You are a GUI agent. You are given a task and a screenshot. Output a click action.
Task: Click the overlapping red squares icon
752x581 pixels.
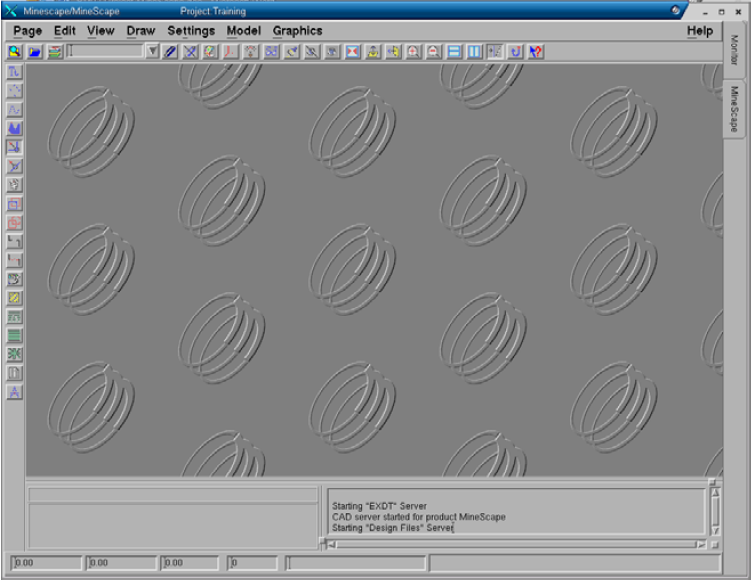(14, 223)
